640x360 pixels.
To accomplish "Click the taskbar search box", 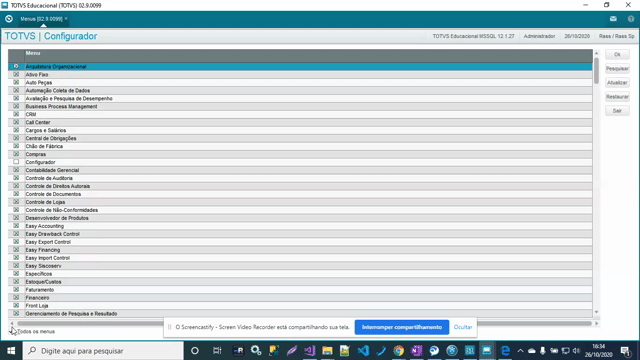I will coord(103,351).
